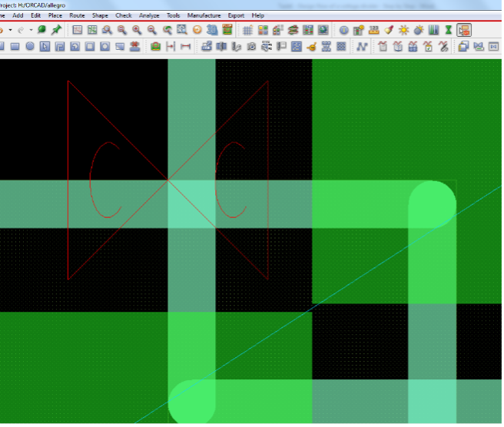Screen dimensions: 504x427
Task: Open the Analyze menu
Action: point(149,15)
